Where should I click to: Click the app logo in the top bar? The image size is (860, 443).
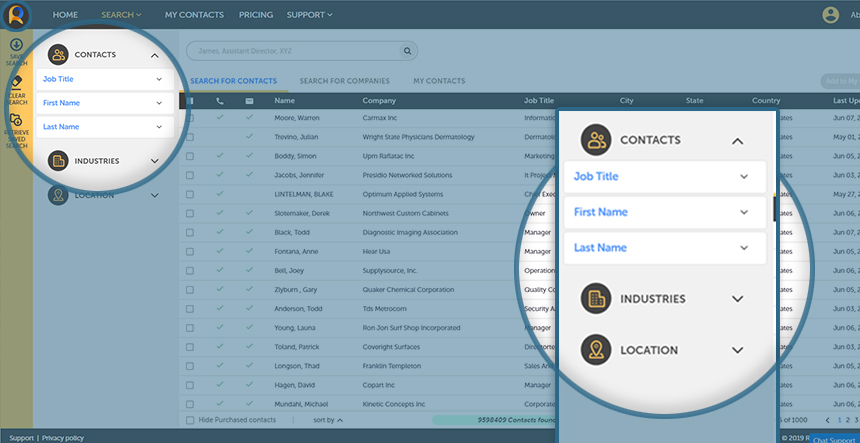[15, 15]
